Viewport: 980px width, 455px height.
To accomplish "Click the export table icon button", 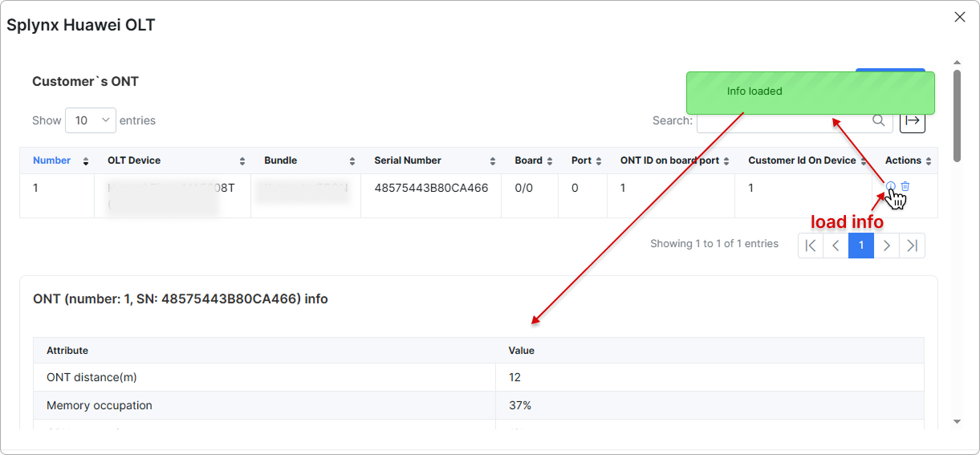I will (x=913, y=120).
